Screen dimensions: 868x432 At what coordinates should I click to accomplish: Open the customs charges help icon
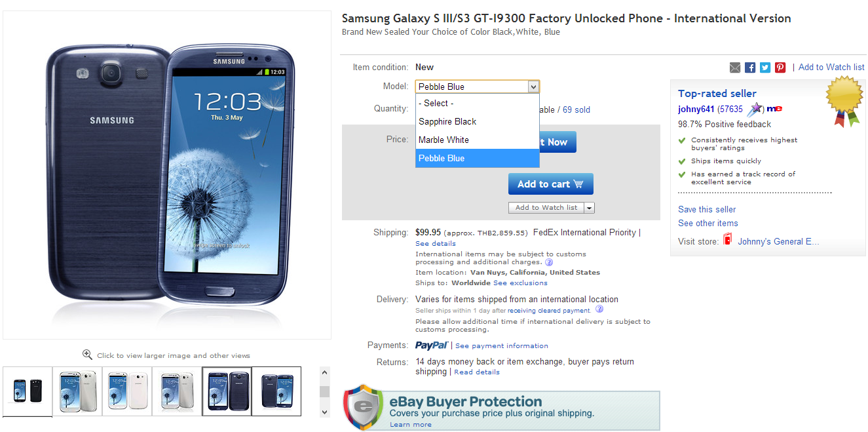pos(549,262)
